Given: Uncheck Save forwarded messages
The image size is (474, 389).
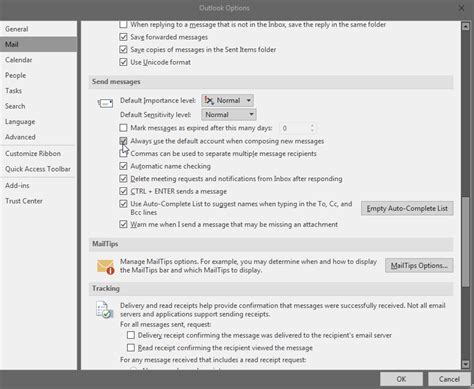Looking at the screenshot, I should (x=123, y=37).
